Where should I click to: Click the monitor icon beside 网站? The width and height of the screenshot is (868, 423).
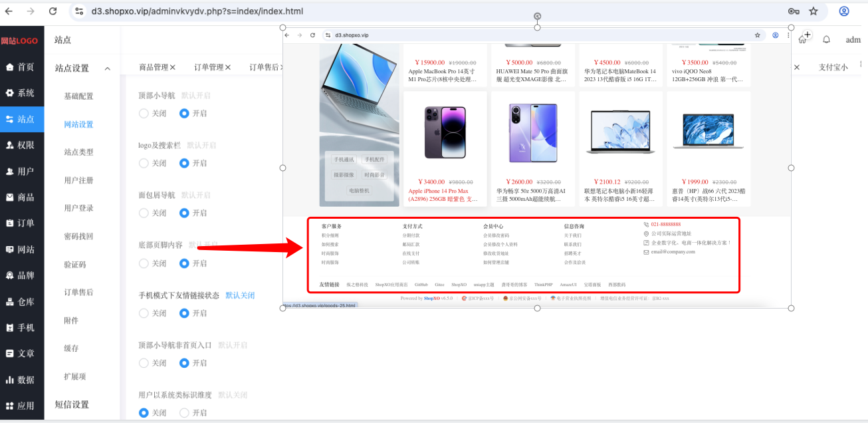pos(10,249)
